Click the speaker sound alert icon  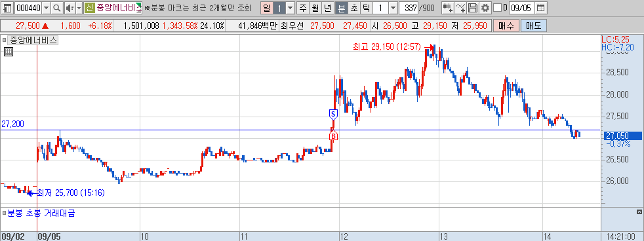pos(70,8)
